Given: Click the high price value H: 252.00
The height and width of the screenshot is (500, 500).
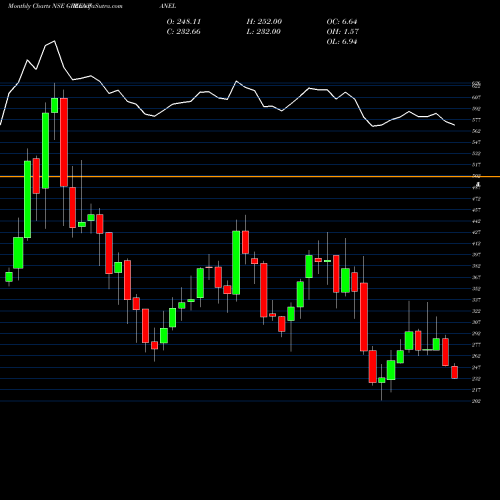Looking at the screenshot, I should [x=264, y=22].
